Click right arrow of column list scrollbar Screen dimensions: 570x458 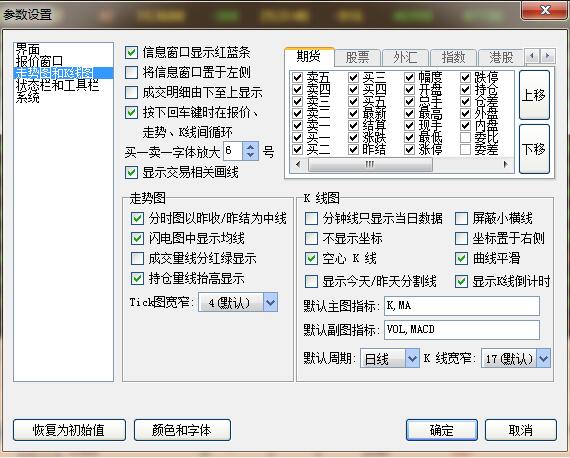[x=506, y=164]
